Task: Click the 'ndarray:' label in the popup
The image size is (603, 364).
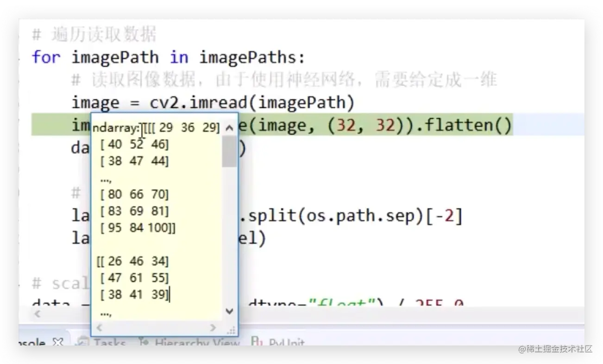Action: click(x=116, y=127)
